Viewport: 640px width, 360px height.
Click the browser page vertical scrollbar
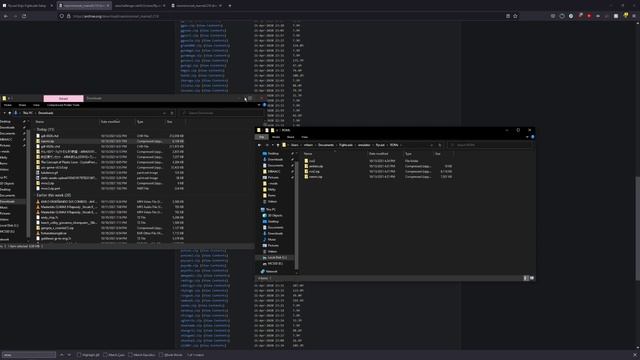click(x=637, y=229)
